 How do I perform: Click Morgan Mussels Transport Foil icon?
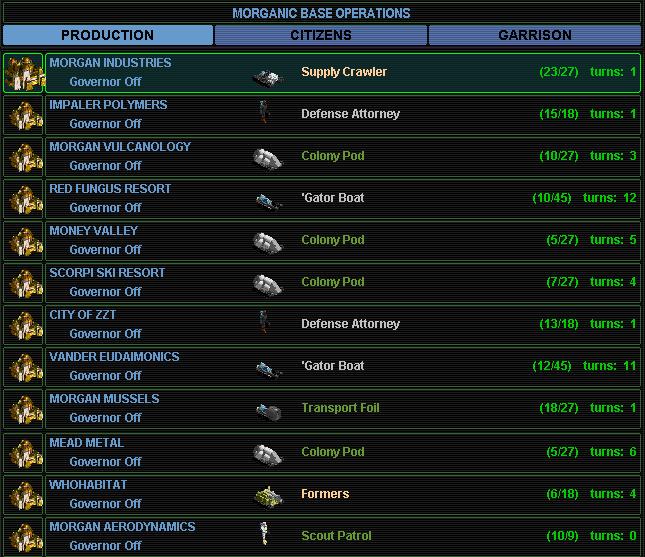pyautogui.click(x=267, y=409)
